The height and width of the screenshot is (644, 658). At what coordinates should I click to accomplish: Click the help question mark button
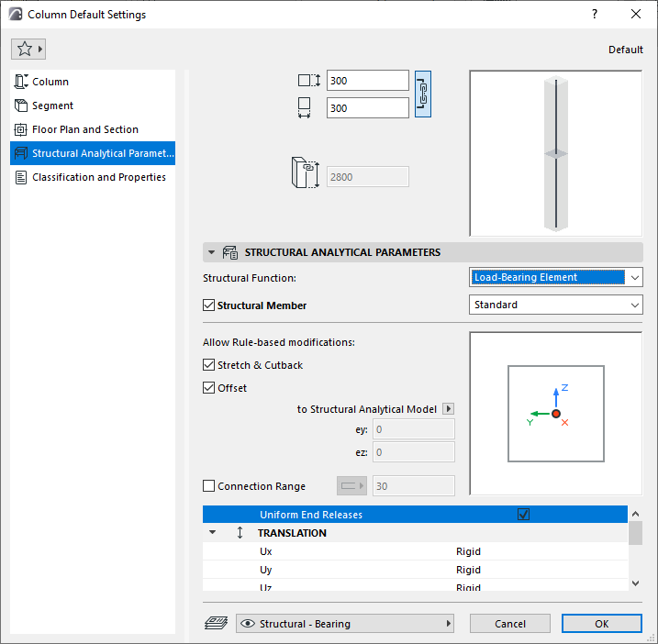[594, 15]
